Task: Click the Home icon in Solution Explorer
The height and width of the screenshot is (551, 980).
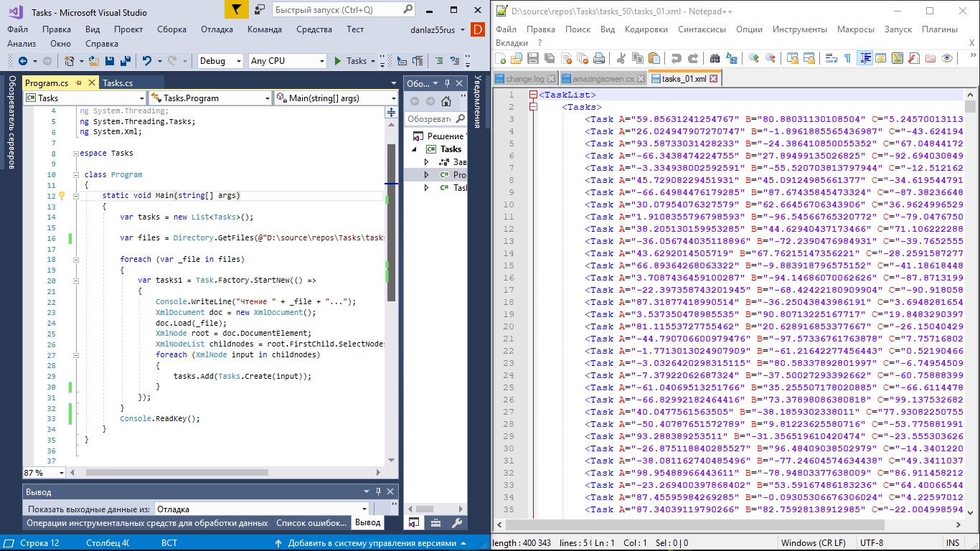Action: pyautogui.click(x=446, y=101)
